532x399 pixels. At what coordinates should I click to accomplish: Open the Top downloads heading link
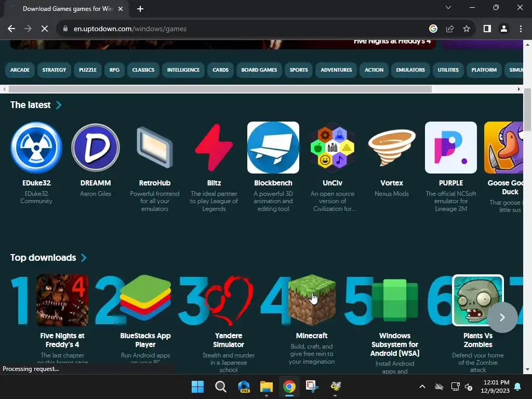pyautogui.click(x=43, y=258)
